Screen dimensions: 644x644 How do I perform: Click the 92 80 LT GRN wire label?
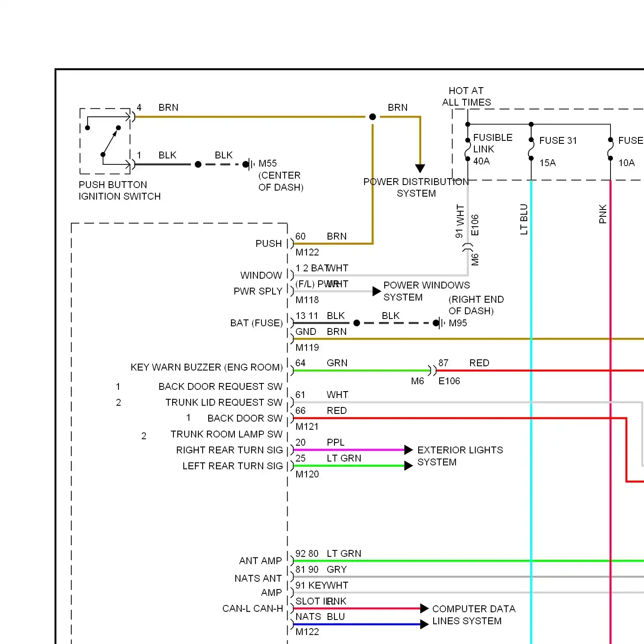[328, 554]
